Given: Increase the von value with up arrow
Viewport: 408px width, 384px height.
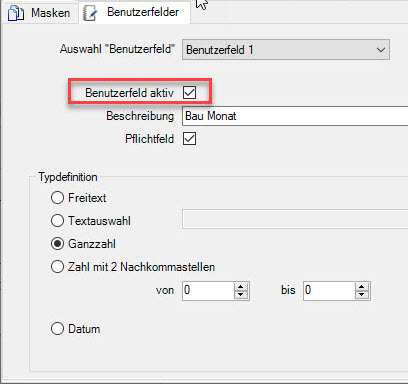Looking at the screenshot, I should point(241,286).
